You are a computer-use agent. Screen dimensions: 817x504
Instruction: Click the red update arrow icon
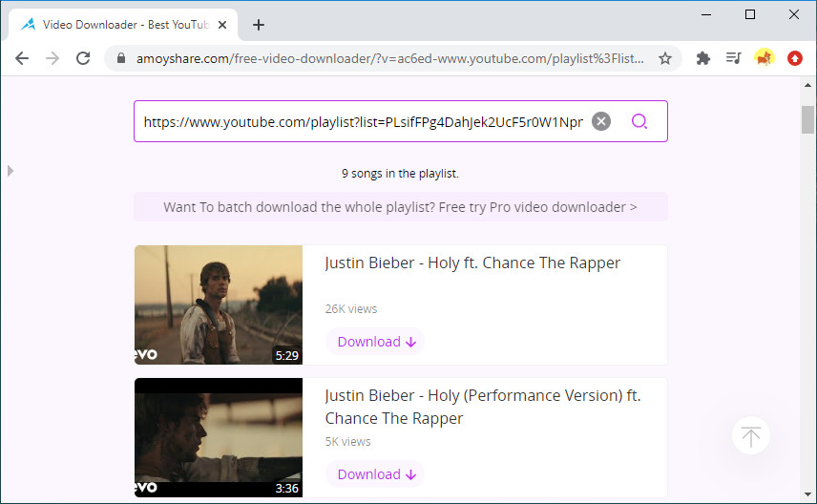click(x=795, y=58)
